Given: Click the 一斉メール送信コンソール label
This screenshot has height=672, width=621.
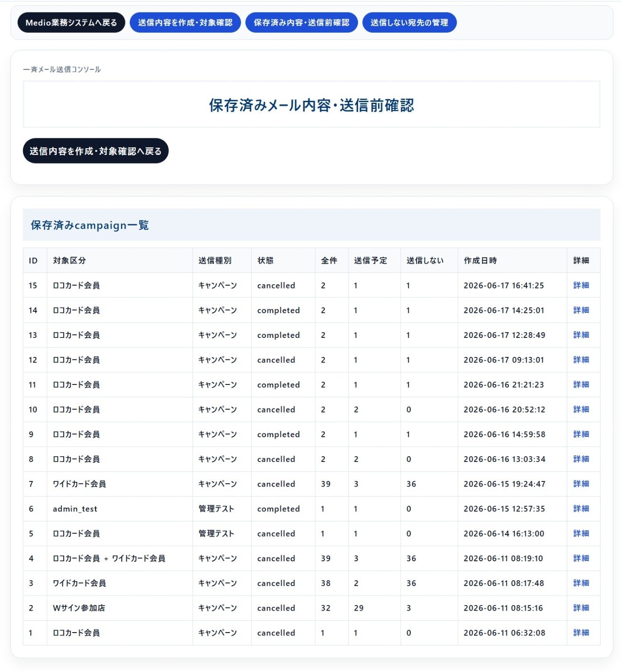Looking at the screenshot, I should pyautogui.click(x=62, y=69).
